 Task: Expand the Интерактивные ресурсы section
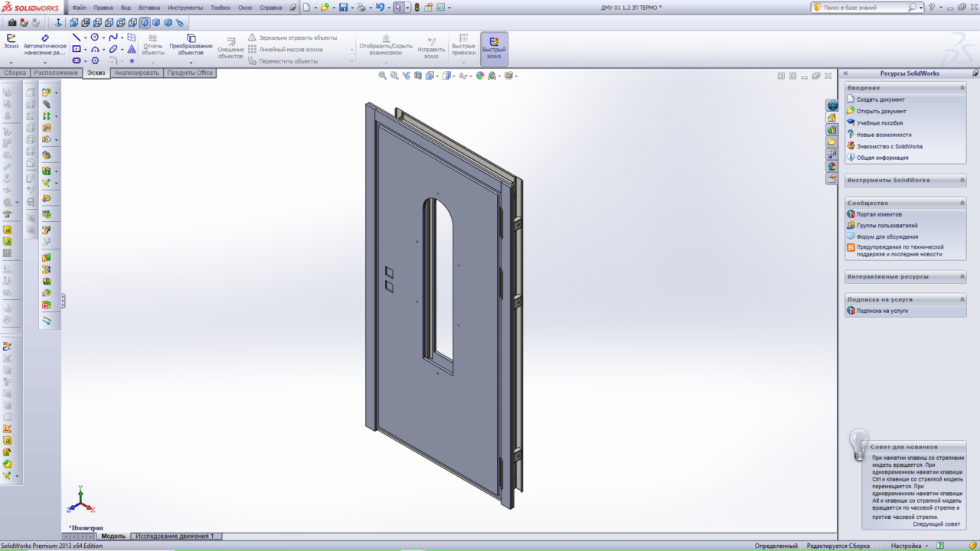962,276
